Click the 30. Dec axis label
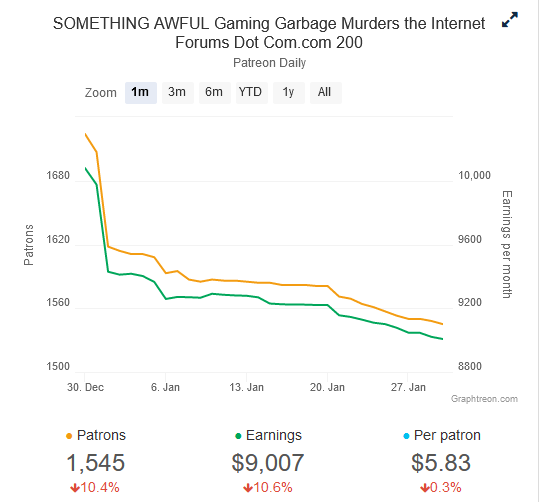Image resolution: width=539 pixels, height=502 pixels. tap(85, 388)
